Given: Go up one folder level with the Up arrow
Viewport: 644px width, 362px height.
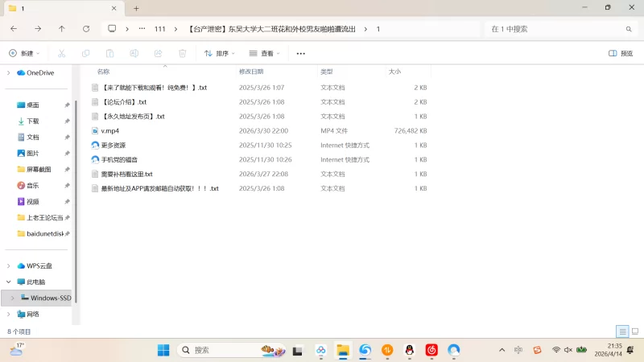Looking at the screenshot, I should (62, 29).
